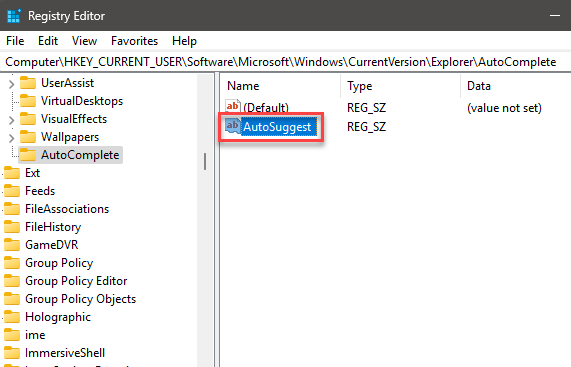Open the Edit menu
The image size is (571, 367).
click(48, 41)
